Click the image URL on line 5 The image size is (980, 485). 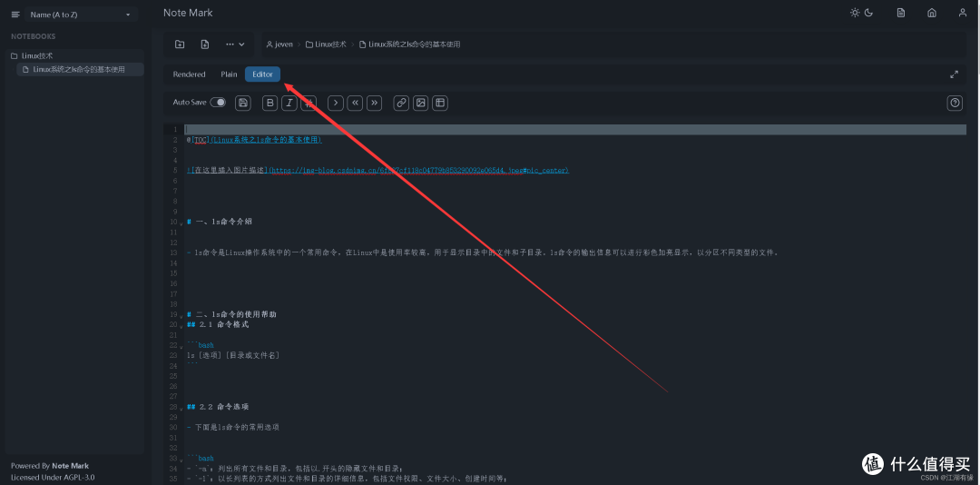tap(417, 170)
